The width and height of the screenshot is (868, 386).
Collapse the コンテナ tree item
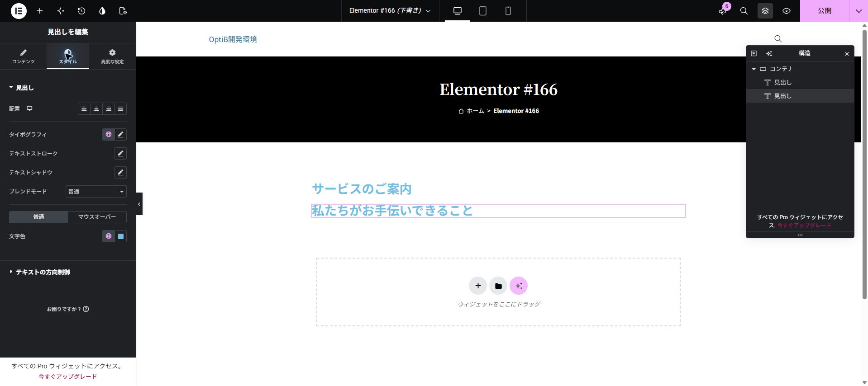[x=754, y=69]
